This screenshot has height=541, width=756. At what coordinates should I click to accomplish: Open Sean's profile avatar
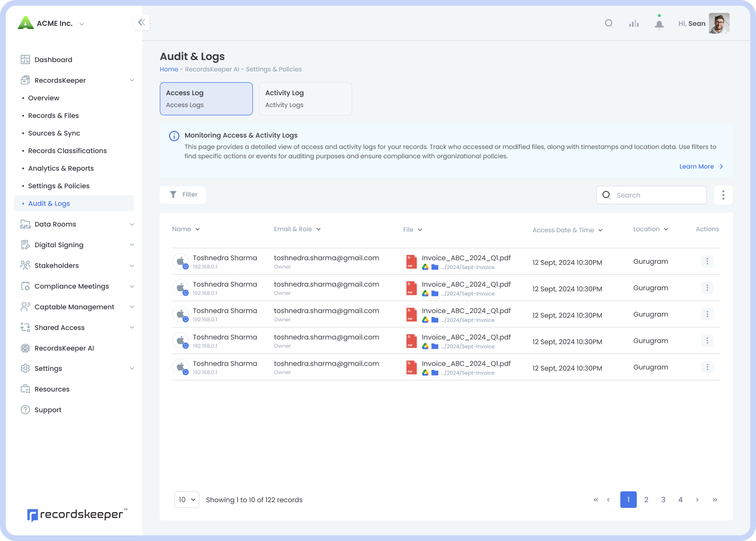pyautogui.click(x=719, y=23)
